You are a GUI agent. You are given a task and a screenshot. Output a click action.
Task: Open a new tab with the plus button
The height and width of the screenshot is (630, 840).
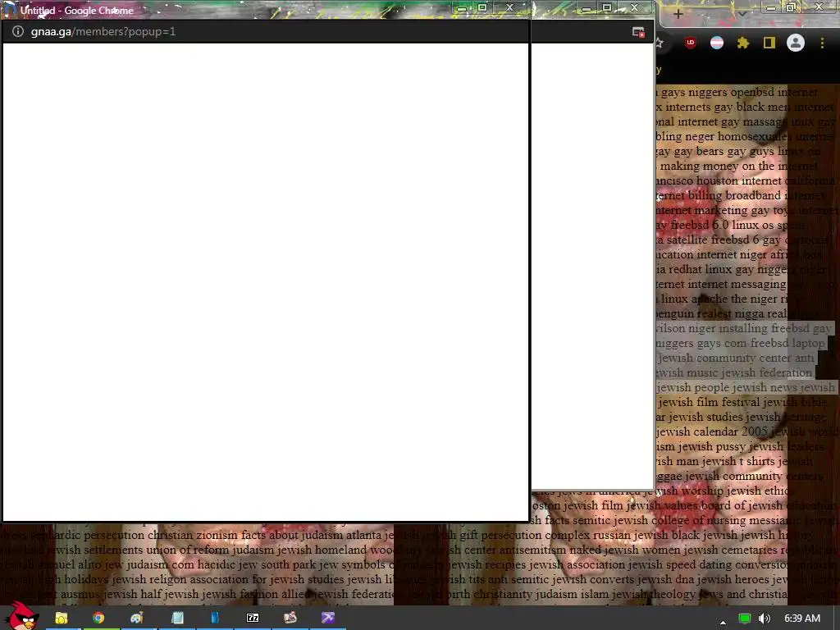[x=678, y=14]
